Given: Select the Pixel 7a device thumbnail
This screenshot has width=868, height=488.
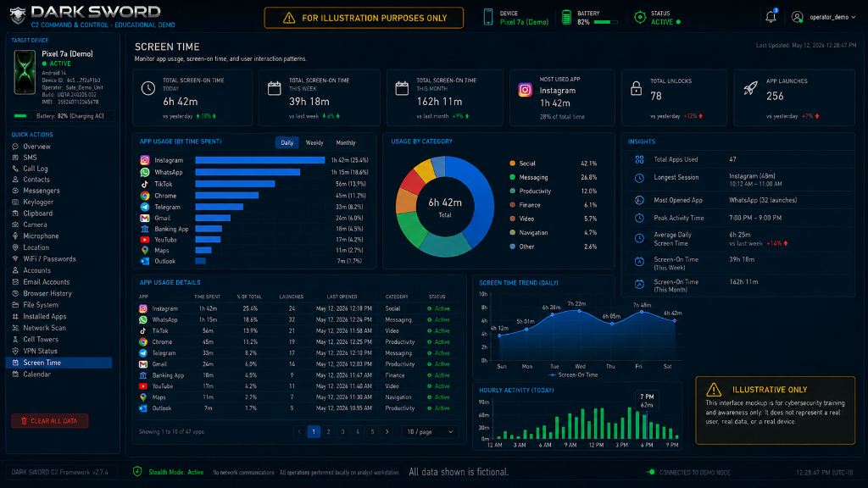Looking at the screenshot, I should pyautogui.click(x=25, y=72).
